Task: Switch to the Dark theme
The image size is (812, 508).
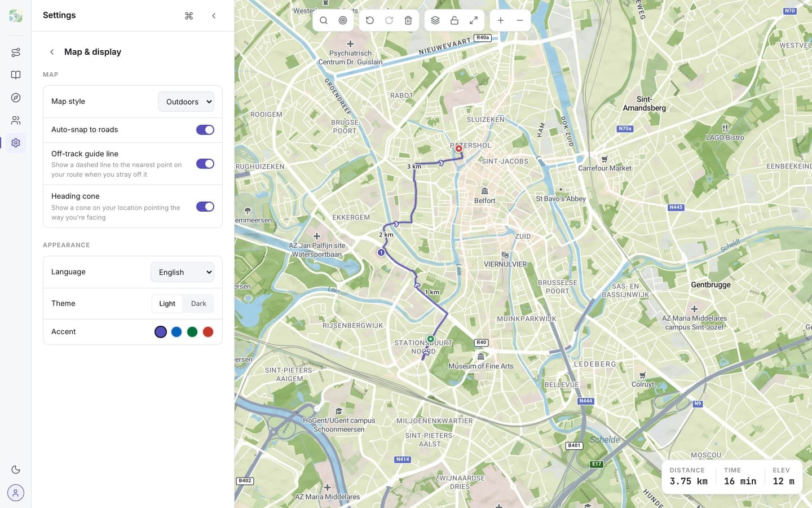Action: point(198,304)
